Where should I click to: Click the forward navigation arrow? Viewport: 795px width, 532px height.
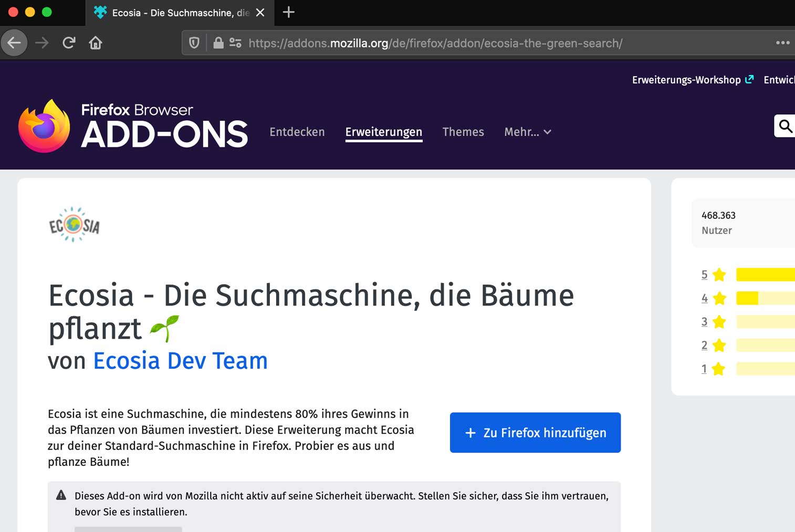pos(42,43)
